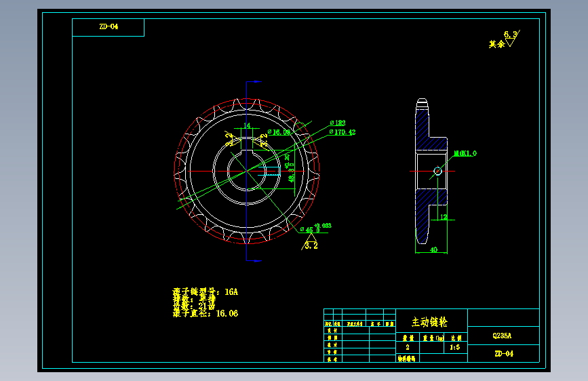
Task: Select the 12 dimension on the section view
Action: [444, 217]
